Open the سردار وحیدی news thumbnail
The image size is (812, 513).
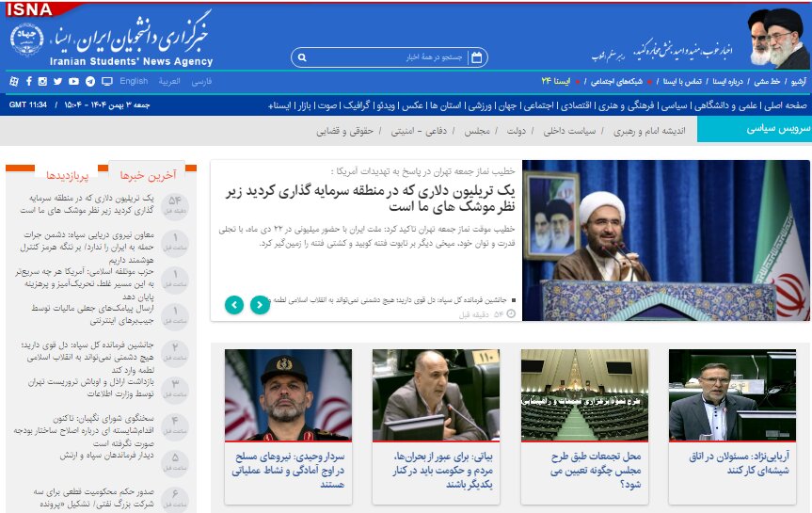point(288,395)
